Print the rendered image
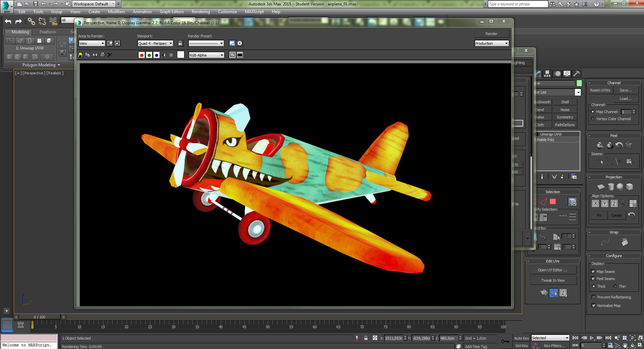644x349 pixels. (x=103, y=55)
